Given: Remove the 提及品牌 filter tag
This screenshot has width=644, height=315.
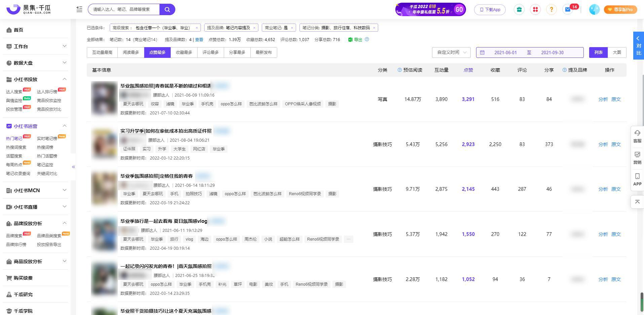Looking at the screenshot, I should click(254, 28).
